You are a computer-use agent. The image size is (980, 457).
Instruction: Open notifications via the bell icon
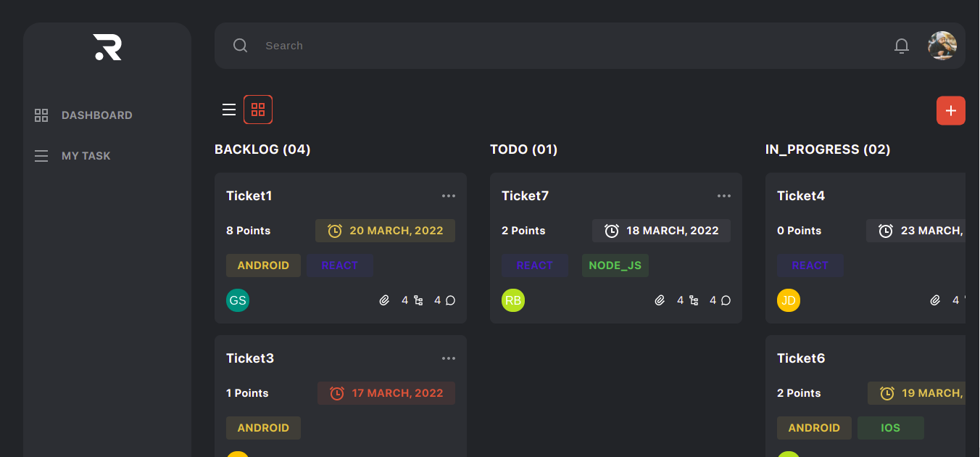tap(902, 45)
